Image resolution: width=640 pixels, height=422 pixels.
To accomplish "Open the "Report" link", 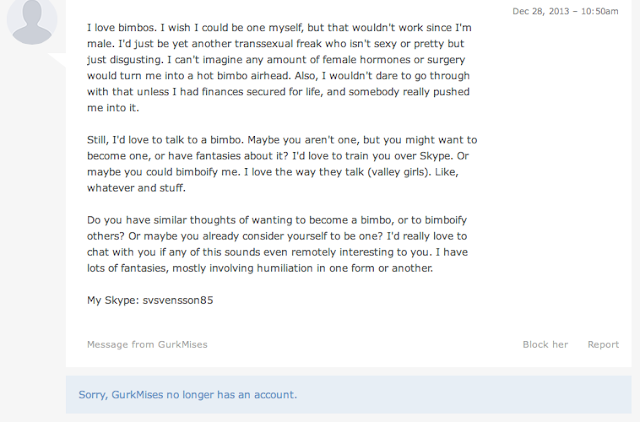I will pos(603,344).
